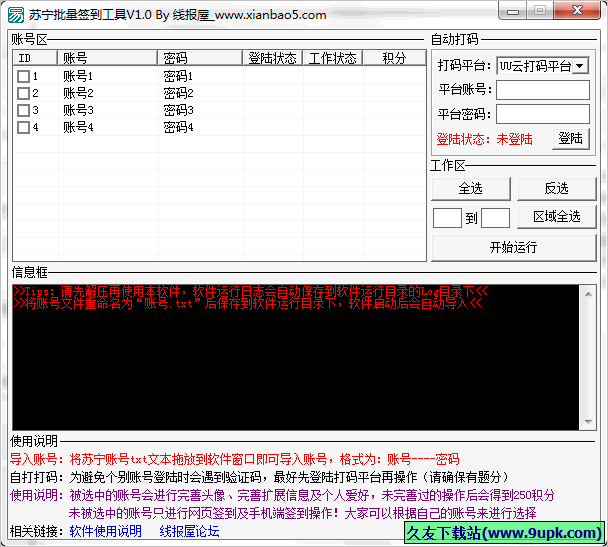Viewport: 608px width, 547px height.
Task: Select the 账号3 cell
Action: pos(78,110)
